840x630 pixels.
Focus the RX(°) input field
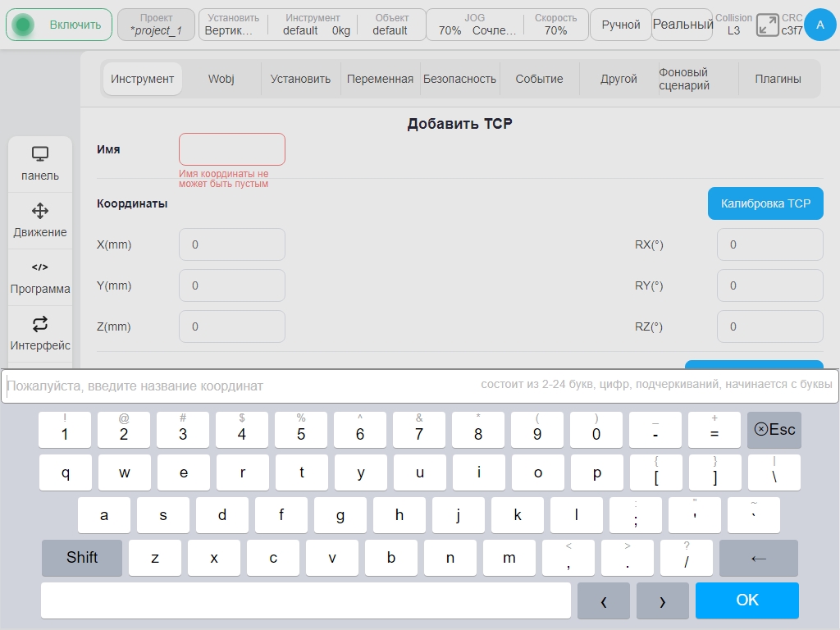point(769,244)
